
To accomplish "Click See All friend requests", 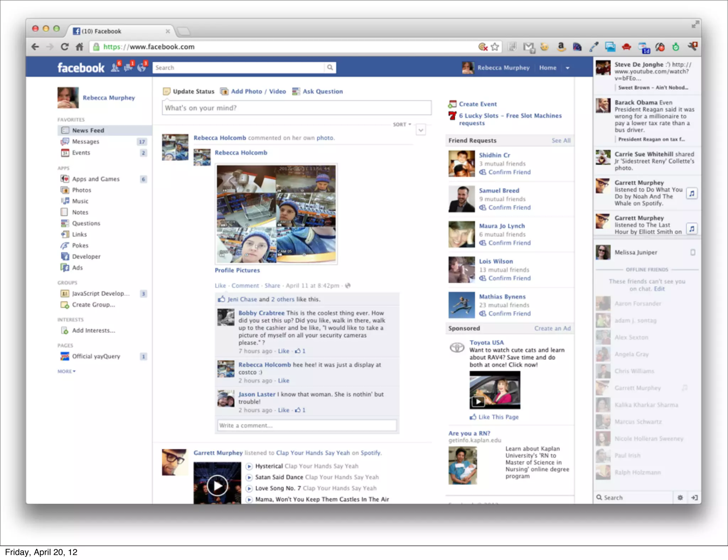I will pyautogui.click(x=561, y=141).
